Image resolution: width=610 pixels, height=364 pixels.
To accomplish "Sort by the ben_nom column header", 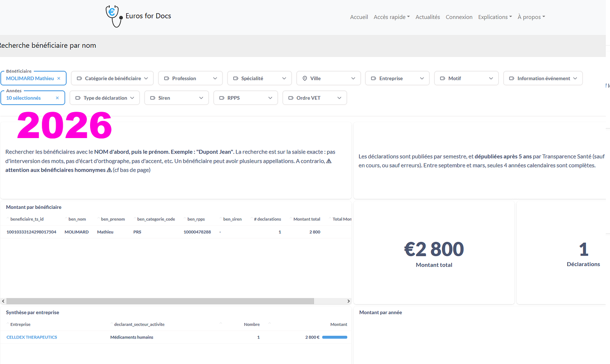I will [77, 219].
